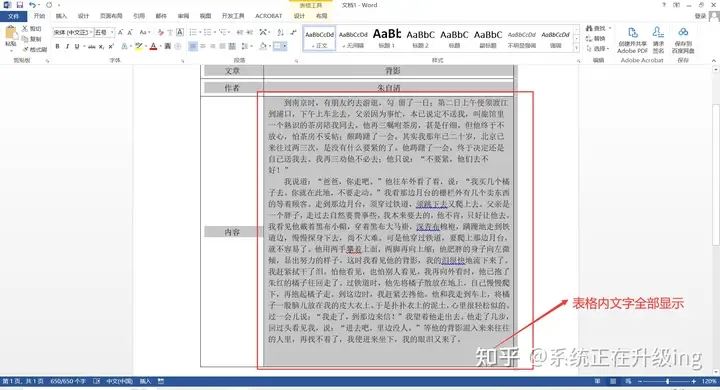This screenshot has width=720, height=390.
Task: Click the decrease indent icon
Action: tap(239, 32)
